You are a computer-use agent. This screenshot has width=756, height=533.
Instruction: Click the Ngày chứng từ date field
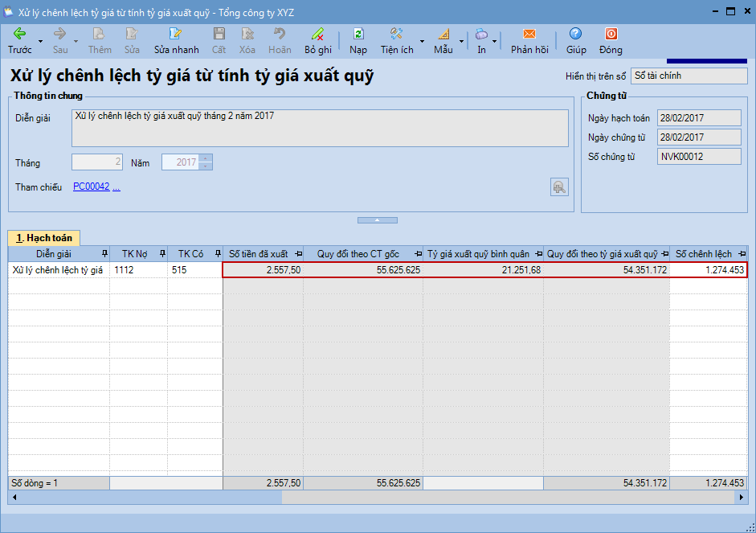(x=699, y=137)
